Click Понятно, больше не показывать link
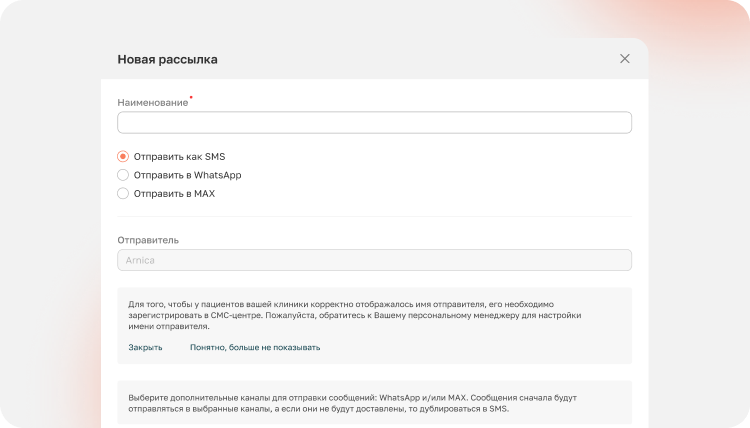This screenshot has width=750, height=428. click(x=255, y=348)
